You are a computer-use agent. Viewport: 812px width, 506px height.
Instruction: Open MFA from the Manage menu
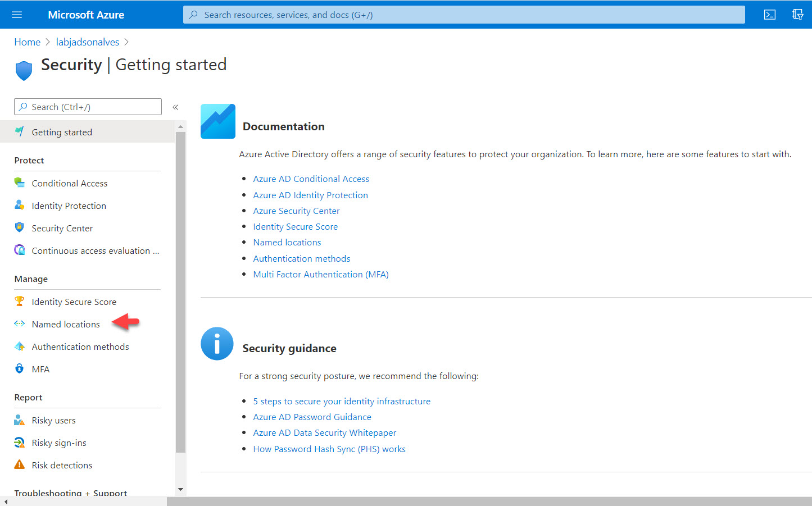pyautogui.click(x=40, y=370)
